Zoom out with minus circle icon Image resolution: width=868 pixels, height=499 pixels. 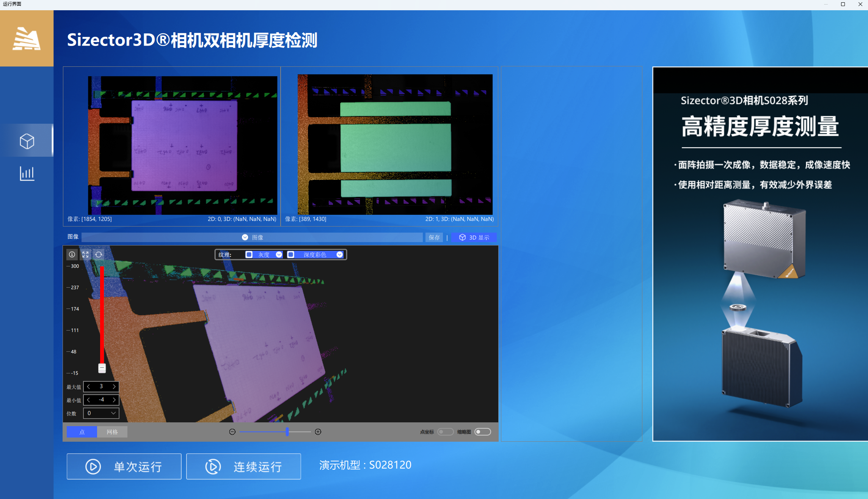coord(232,432)
